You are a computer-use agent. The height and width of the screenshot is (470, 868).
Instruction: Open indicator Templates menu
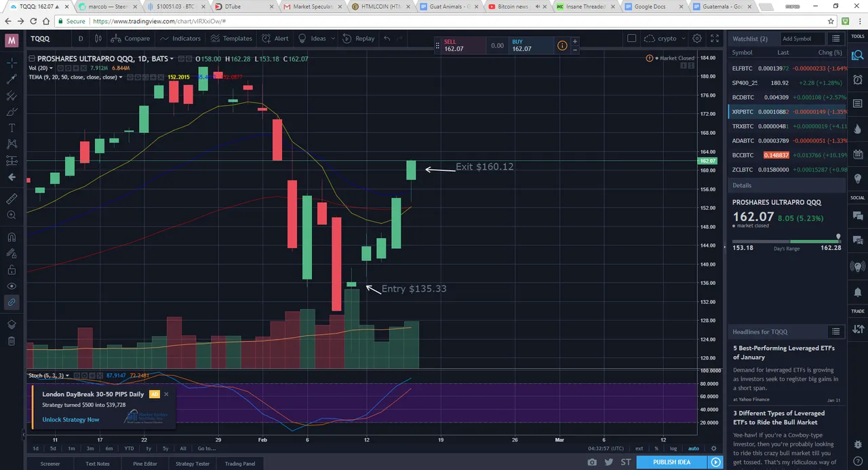(x=231, y=39)
